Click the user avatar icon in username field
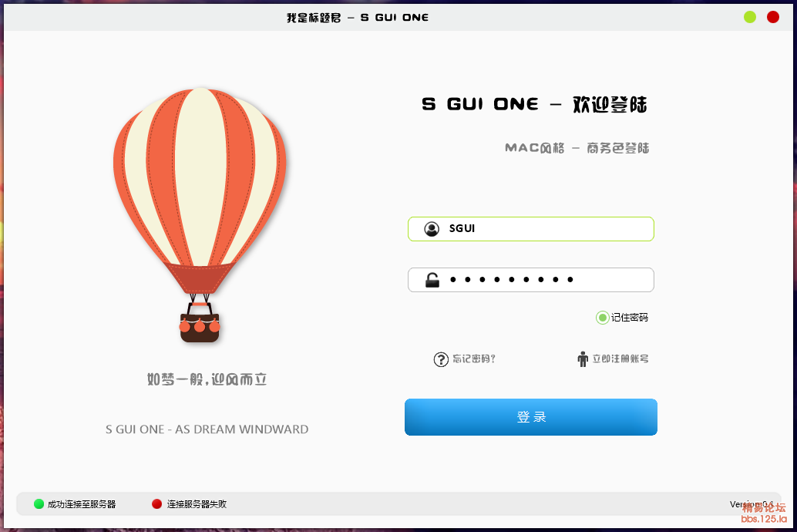The width and height of the screenshot is (797, 532). coord(432,229)
